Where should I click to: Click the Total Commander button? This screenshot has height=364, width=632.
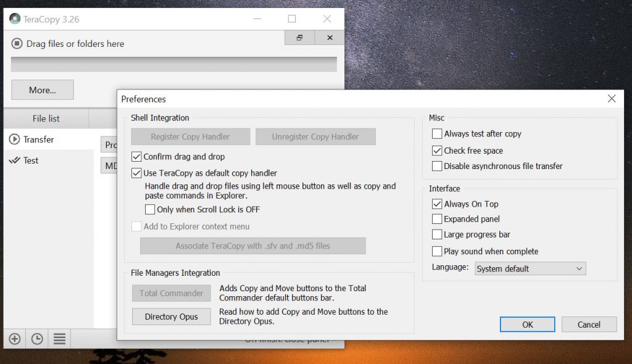click(x=172, y=294)
